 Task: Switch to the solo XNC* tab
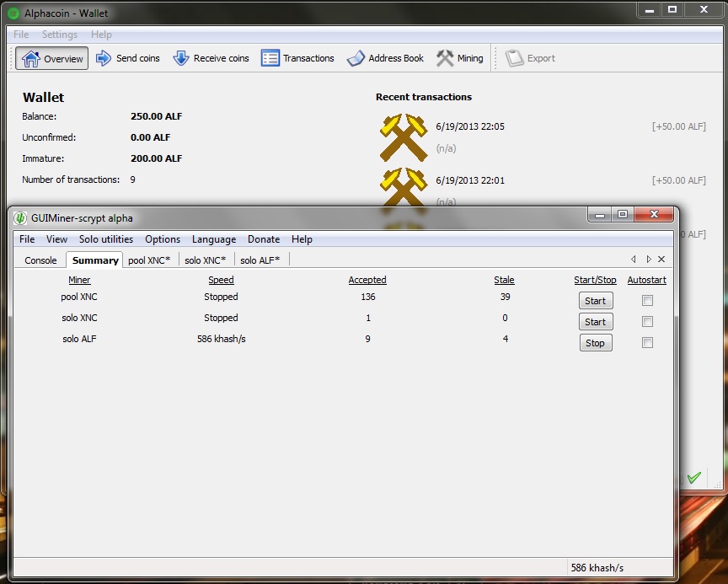[206, 260]
